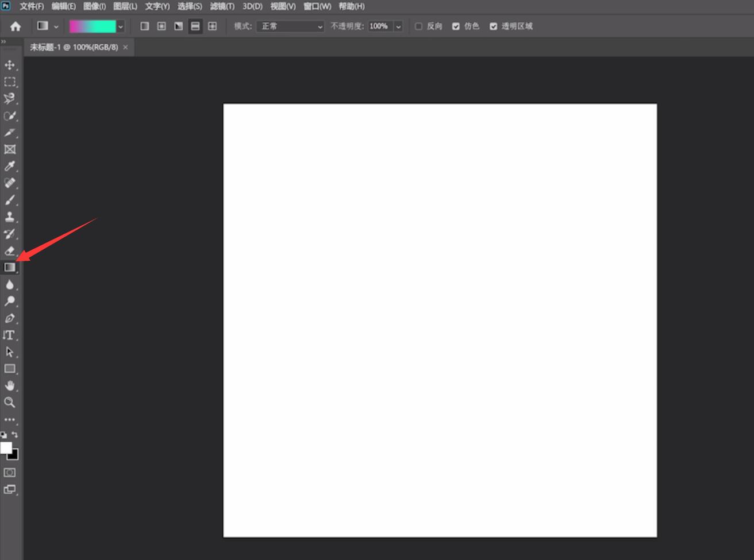Select the Frame tool

click(x=10, y=149)
